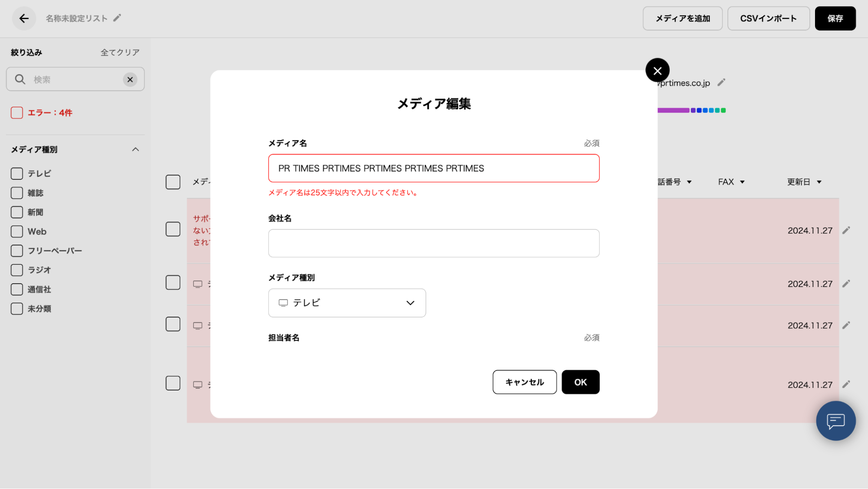Click pencil icon next to prtimes.co.jp email
The height and width of the screenshot is (489, 868).
721,83
